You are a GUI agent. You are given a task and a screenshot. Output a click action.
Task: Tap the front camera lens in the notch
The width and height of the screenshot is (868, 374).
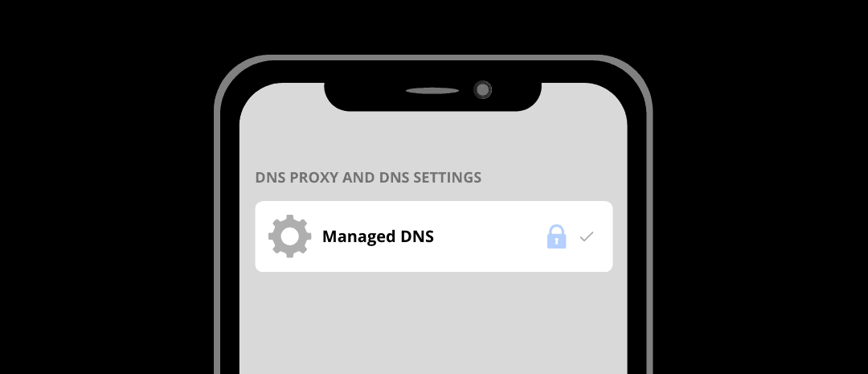point(483,90)
